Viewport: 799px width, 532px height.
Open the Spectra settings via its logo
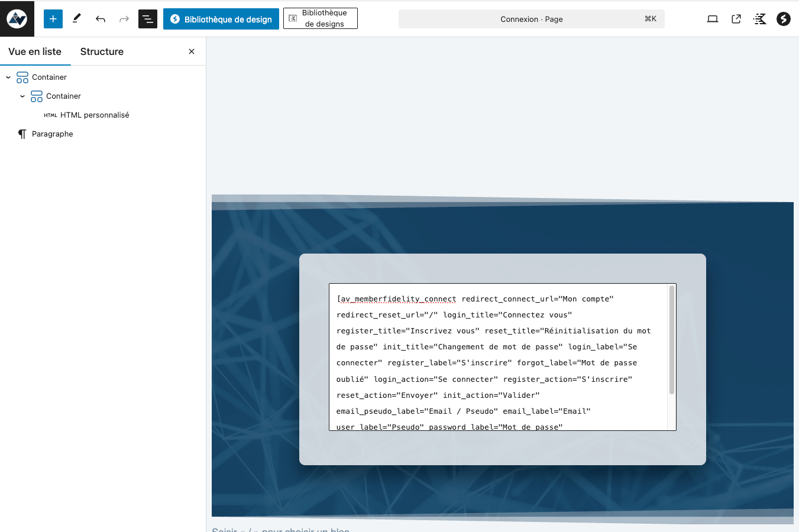[783, 18]
